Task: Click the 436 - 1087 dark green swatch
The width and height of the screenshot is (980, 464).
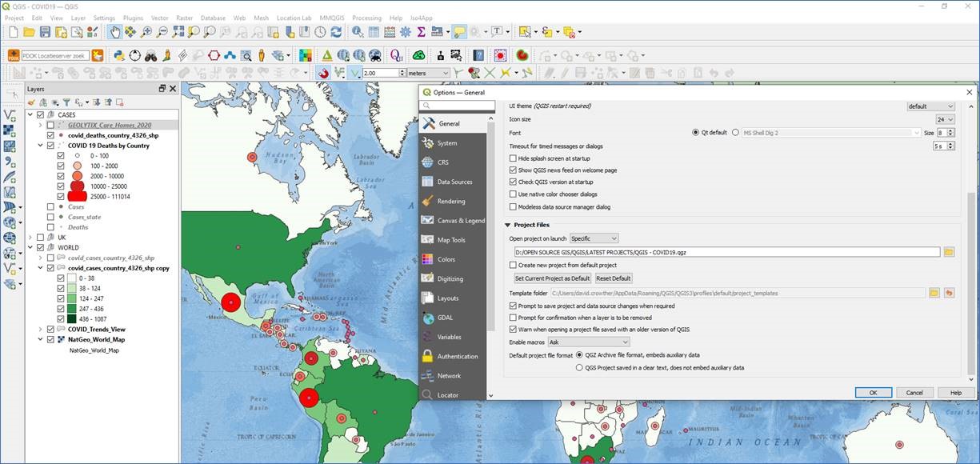Action: click(71, 318)
